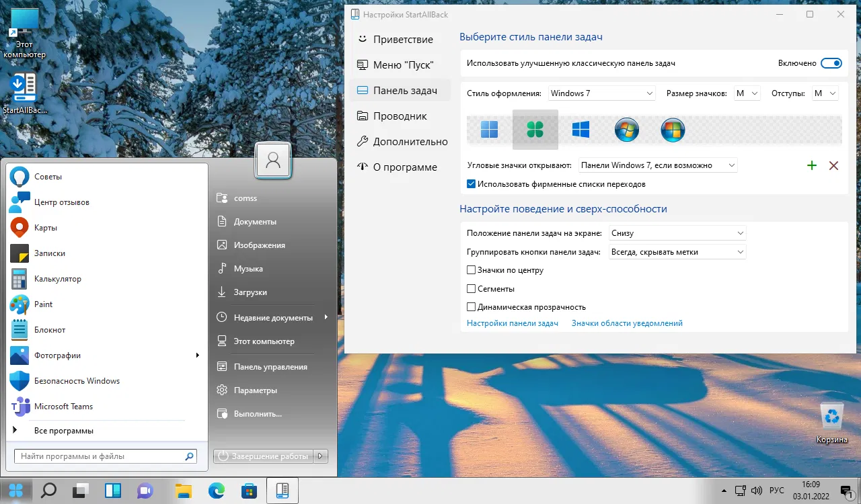861x504 pixels.
Task: Click the red X remove icon
Action: coord(834,165)
